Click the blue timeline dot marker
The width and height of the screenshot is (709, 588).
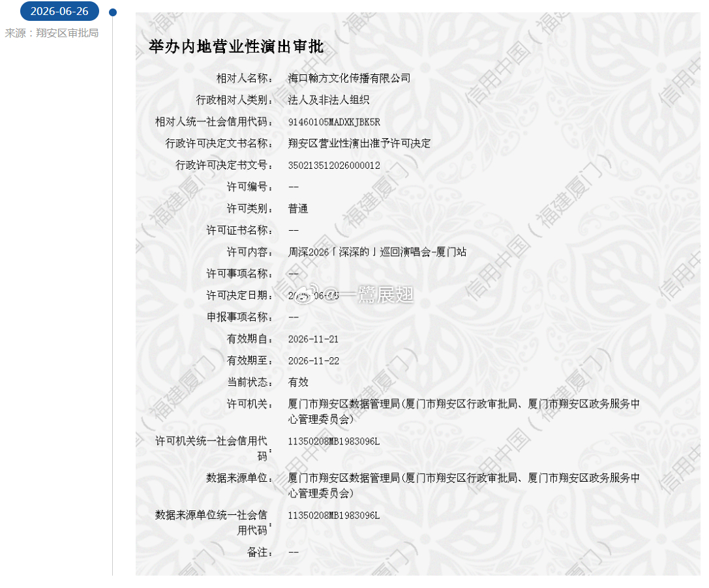tap(113, 12)
